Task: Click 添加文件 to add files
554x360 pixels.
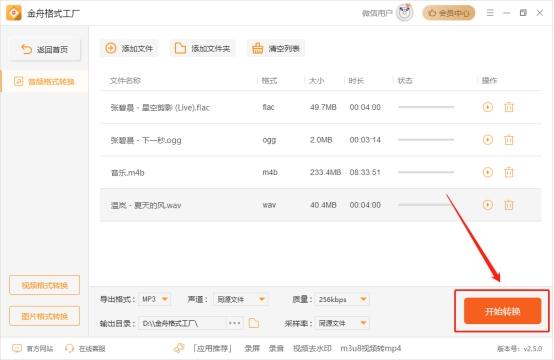Action: (129, 48)
